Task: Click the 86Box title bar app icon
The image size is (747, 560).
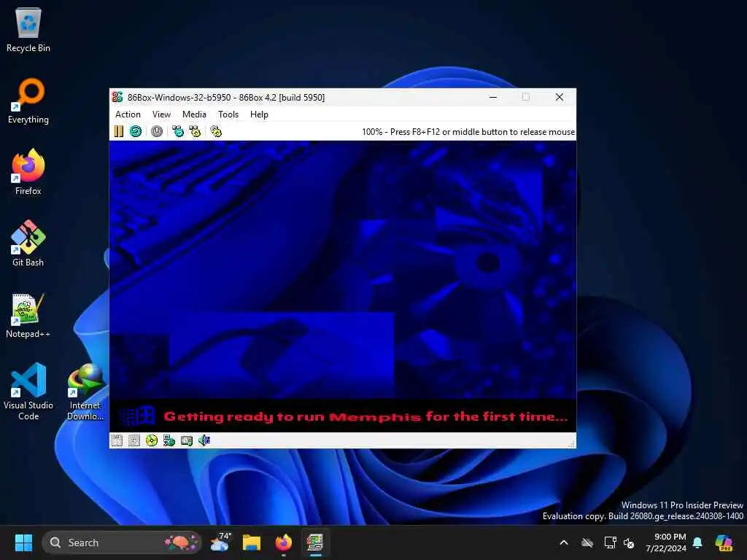Action: 117,97
